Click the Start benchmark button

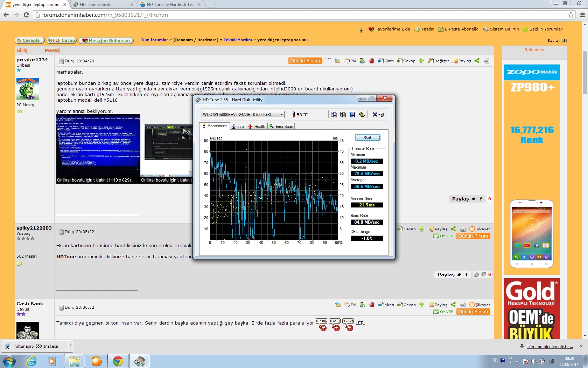point(367,138)
